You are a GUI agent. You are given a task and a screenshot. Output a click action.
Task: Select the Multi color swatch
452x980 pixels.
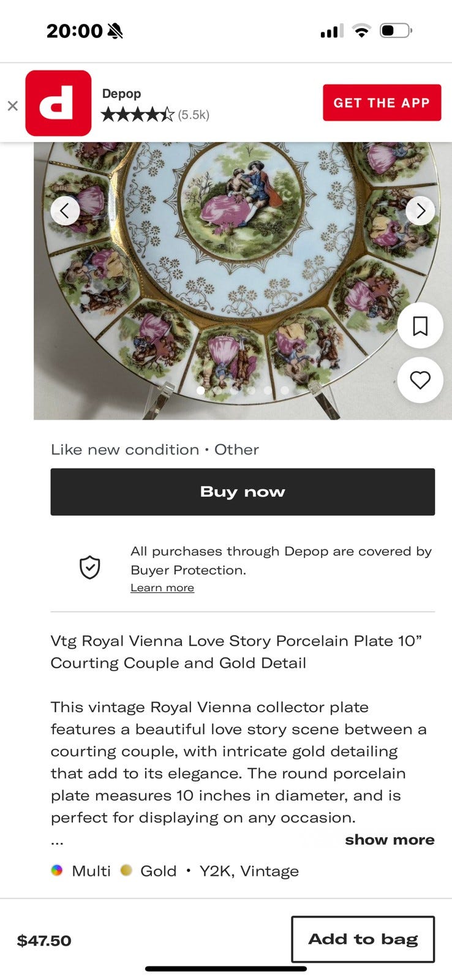pyautogui.click(x=57, y=870)
